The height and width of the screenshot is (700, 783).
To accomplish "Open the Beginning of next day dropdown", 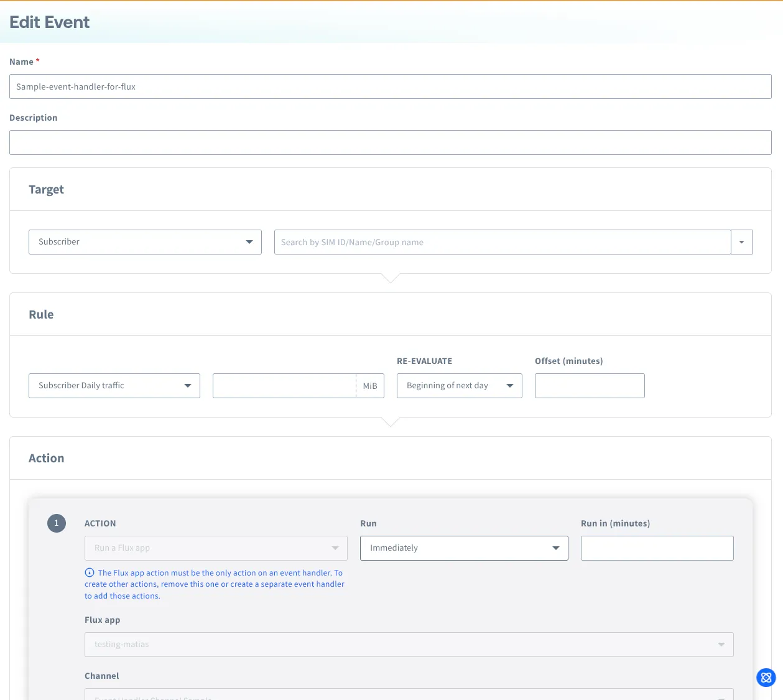I will (x=460, y=386).
